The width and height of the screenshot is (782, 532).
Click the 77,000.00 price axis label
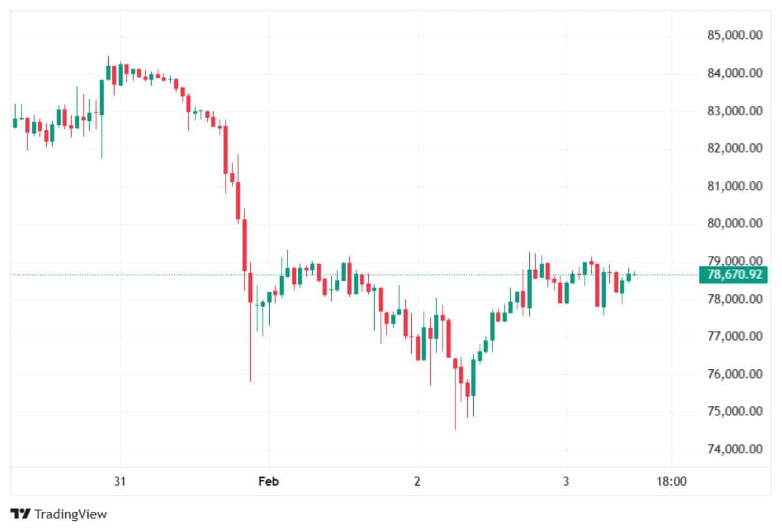tap(734, 336)
